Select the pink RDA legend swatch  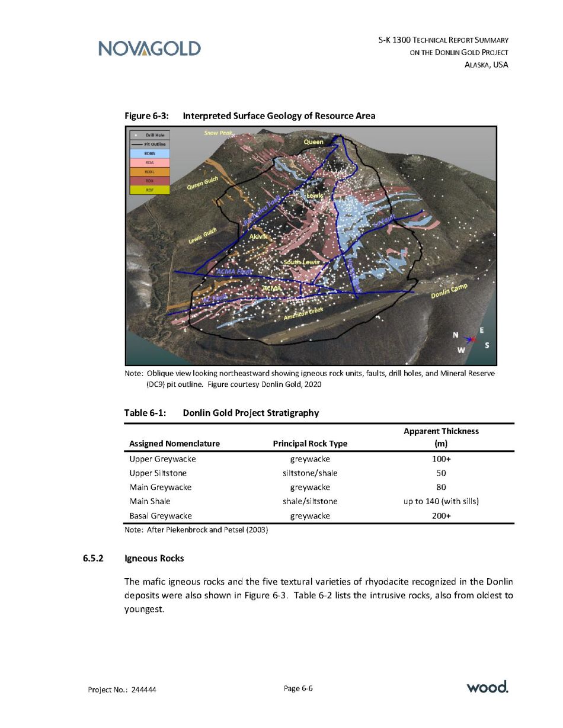(150, 162)
